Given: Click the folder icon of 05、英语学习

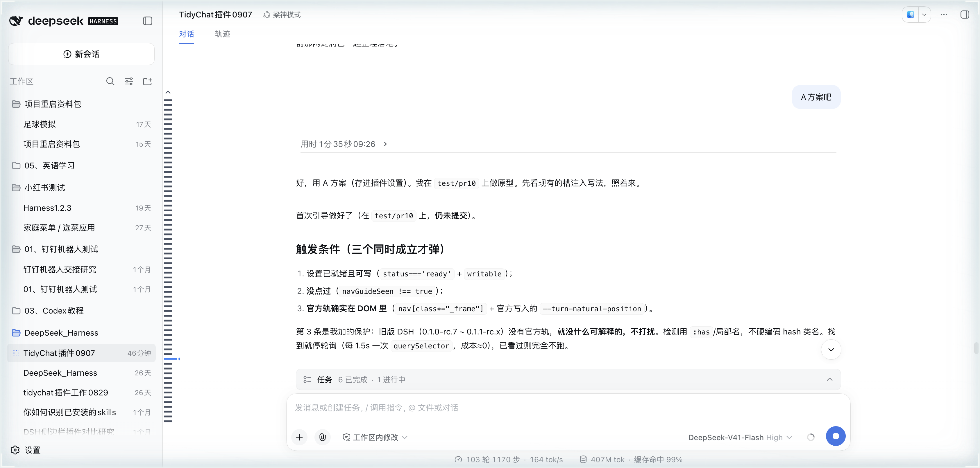Looking at the screenshot, I should [16, 165].
